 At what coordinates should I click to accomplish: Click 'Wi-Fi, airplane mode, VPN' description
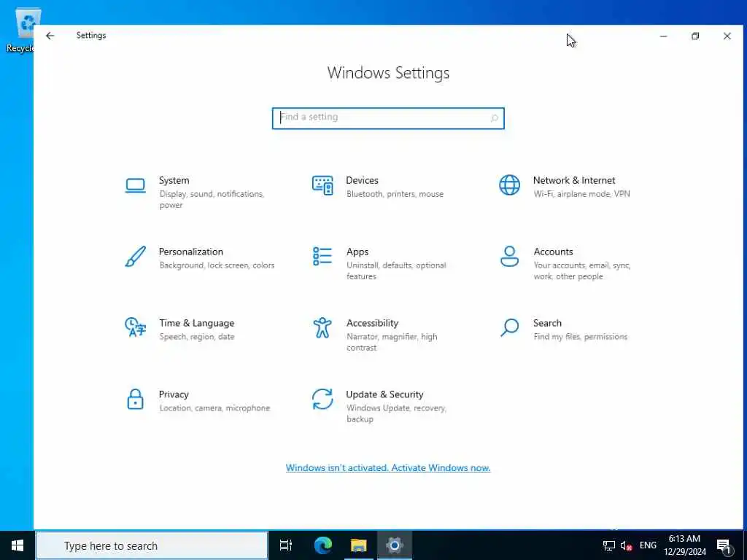tap(581, 194)
